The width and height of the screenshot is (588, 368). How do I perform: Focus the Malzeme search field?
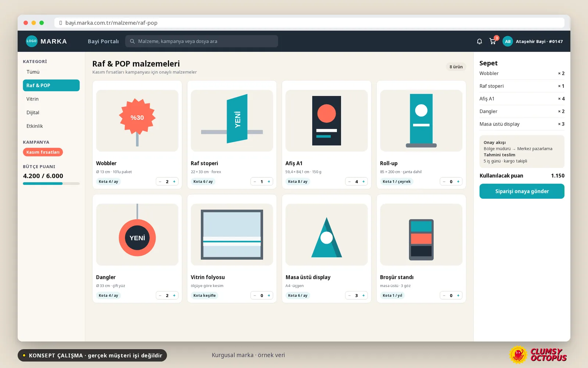[x=201, y=41]
